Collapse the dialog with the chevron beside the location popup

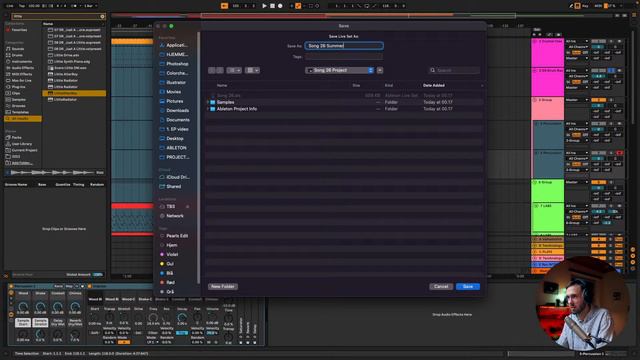[380, 70]
